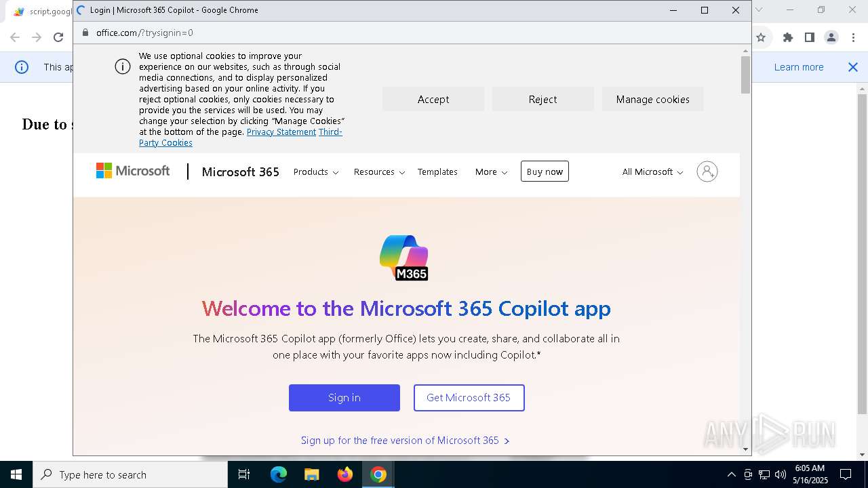Expand the More dropdown menu

(491, 172)
